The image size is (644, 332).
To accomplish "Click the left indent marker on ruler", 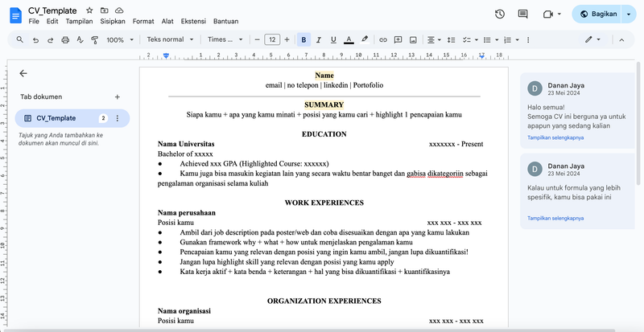I will (166, 55).
